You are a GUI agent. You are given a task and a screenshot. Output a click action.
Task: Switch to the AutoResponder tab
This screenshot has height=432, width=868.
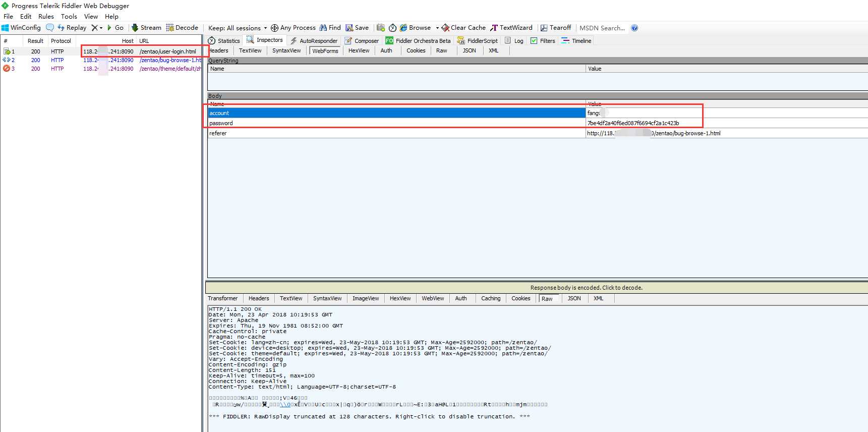(x=314, y=41)
